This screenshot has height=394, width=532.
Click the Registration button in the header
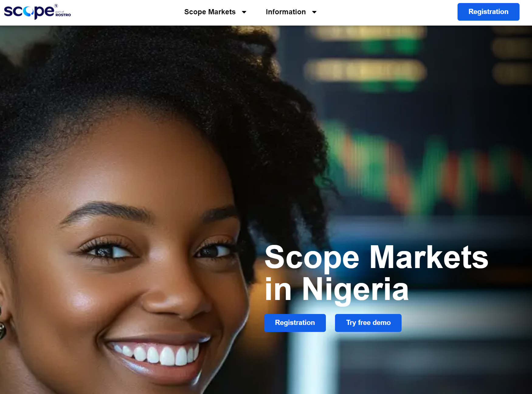[x=488, y=12]
